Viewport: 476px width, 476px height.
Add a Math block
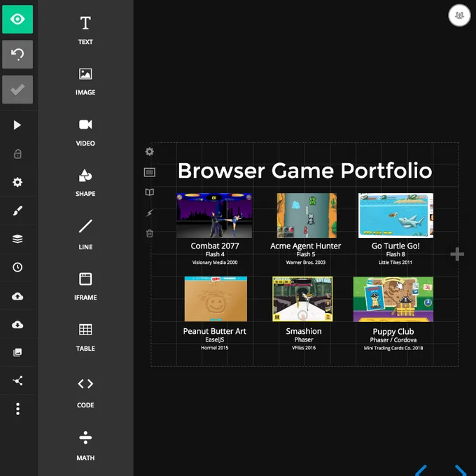(x=85, y=446)
